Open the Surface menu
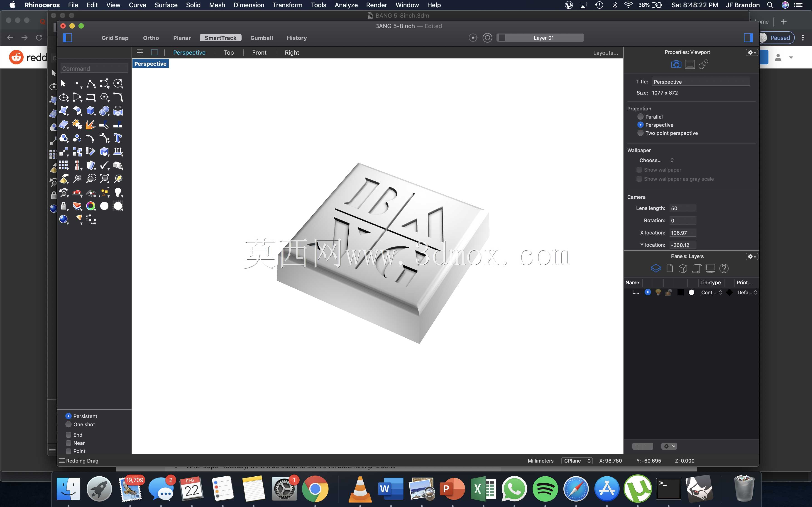 point(166,5)
